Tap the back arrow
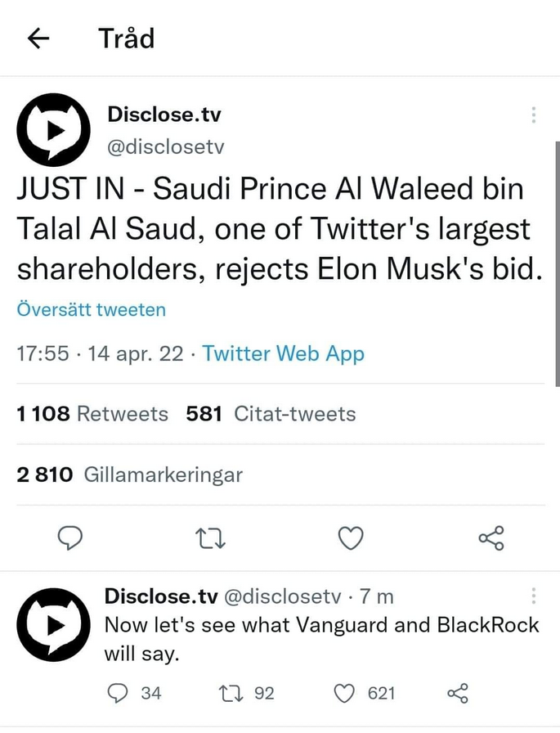Image resolution: width=560 pixels, height=733 pixels. pos(38,38)
